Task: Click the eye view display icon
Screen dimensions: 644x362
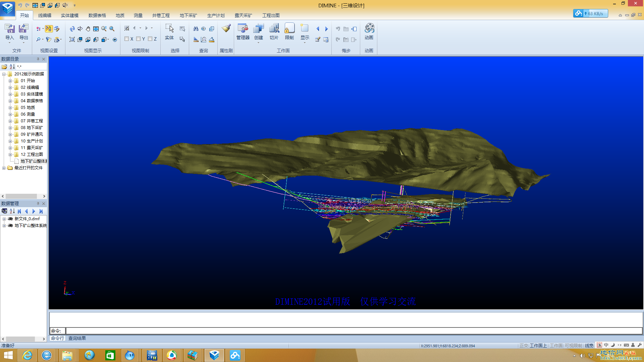Action: coord(115,40)
